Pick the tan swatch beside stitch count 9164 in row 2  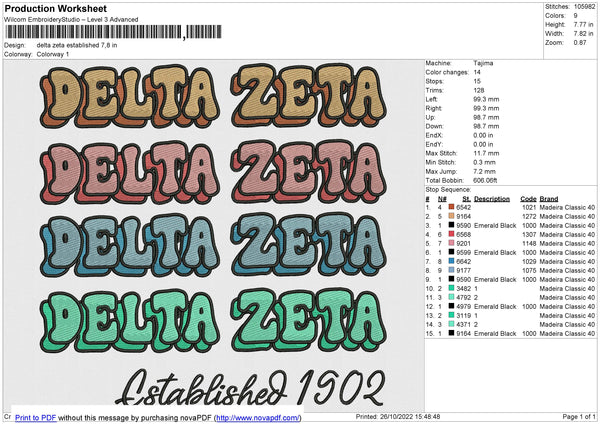452,216
